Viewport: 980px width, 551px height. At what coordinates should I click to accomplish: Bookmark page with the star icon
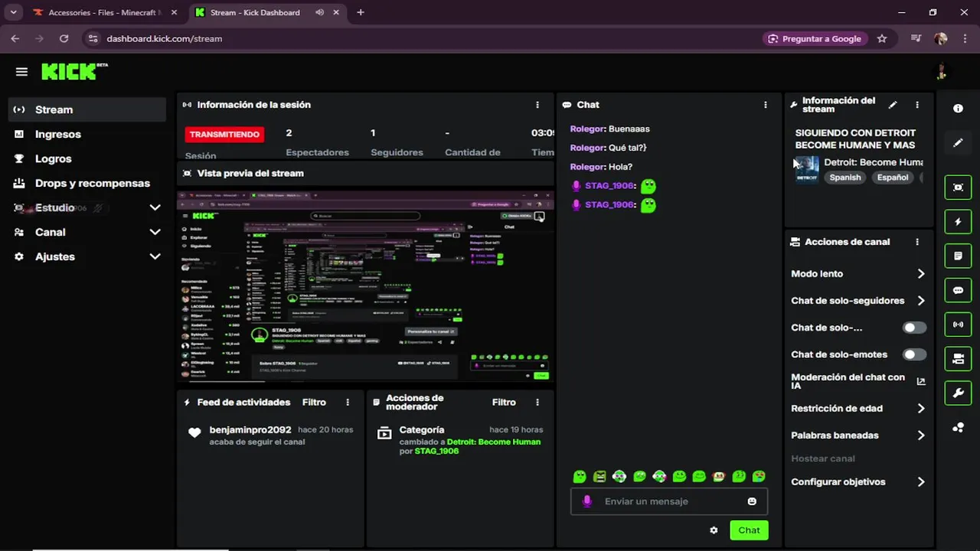pyautogui.click(x=882, y=38)
